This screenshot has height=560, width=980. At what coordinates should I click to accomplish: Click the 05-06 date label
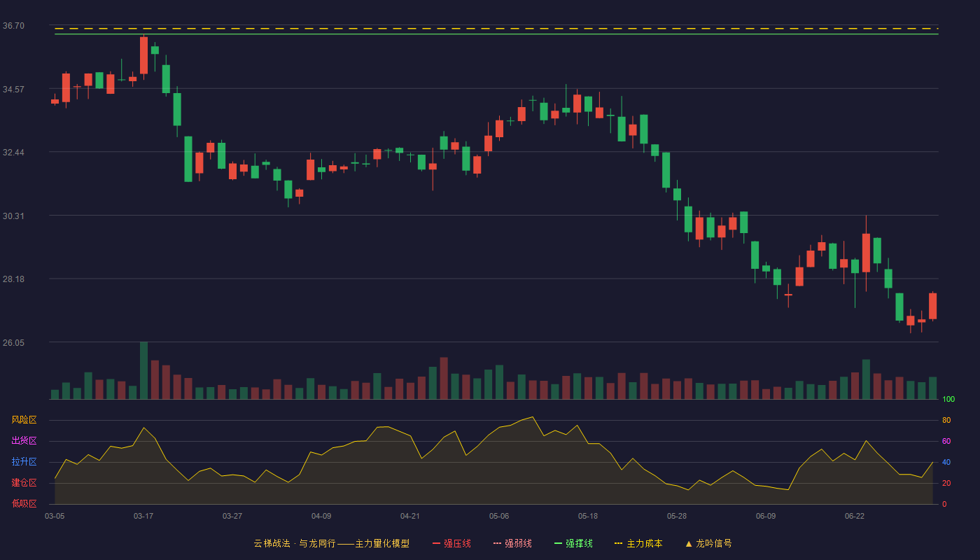tap(499, 516)
